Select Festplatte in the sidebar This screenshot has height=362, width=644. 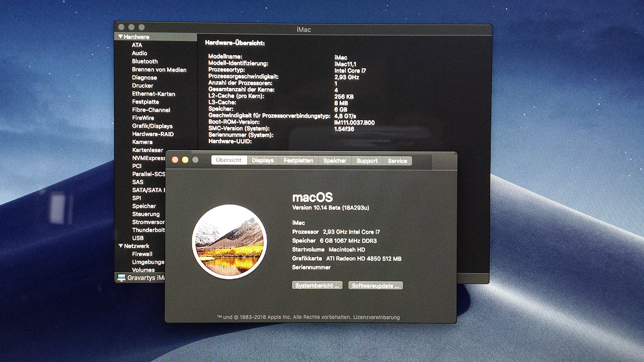[145, 102]
